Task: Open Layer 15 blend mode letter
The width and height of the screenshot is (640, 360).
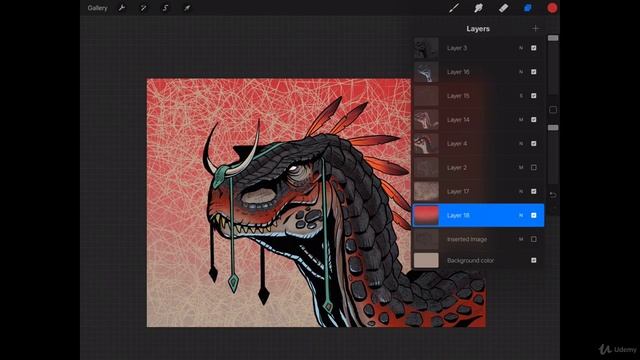Action: 521,96
